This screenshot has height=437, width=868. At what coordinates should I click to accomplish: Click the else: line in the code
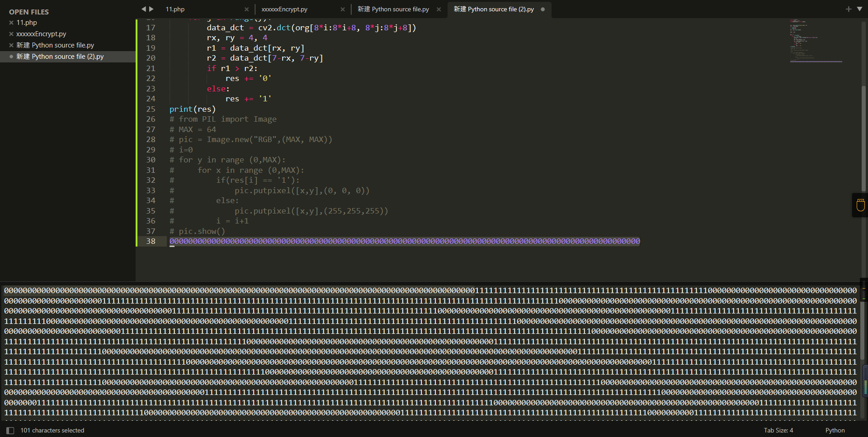[218, 89]
